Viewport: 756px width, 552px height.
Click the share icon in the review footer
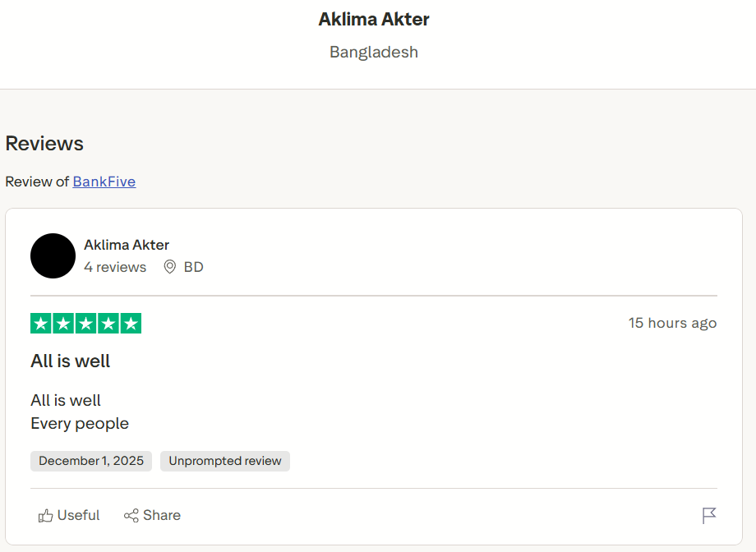131,516
